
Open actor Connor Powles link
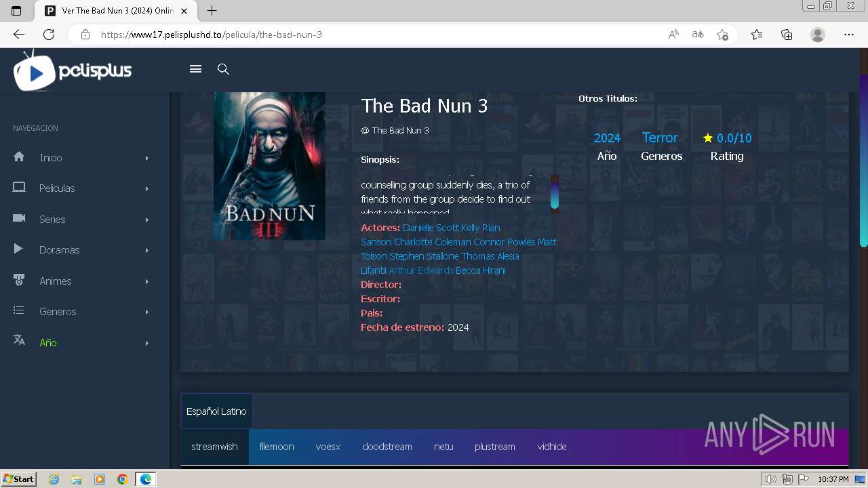click(x=505, y=242)
